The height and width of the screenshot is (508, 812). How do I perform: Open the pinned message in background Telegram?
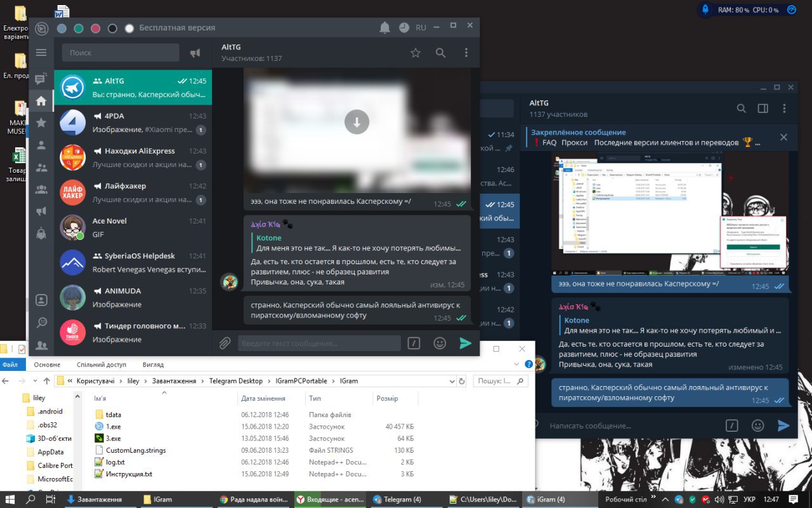point(647,137)
